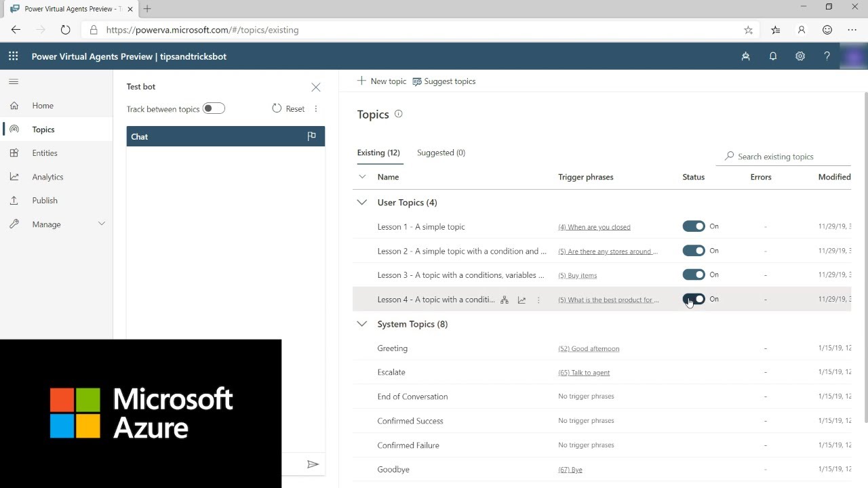The image size is (868, 488).
Task: Click the Reset conversation button
Action: tap(288, 108)
